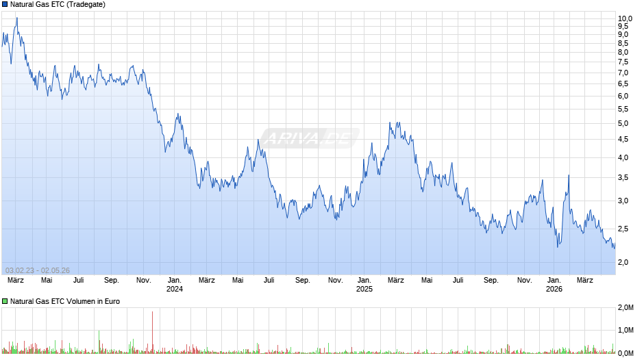Click the '5,5' price axis label
Viewport: 644px width, 360px height.
coord(623,110)
